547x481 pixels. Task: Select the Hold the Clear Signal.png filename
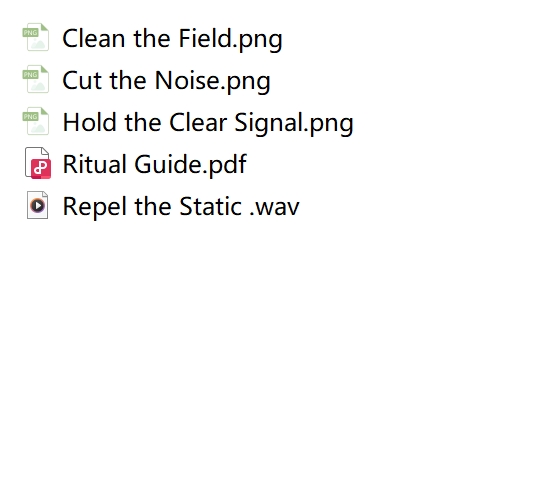coord(208,122)
